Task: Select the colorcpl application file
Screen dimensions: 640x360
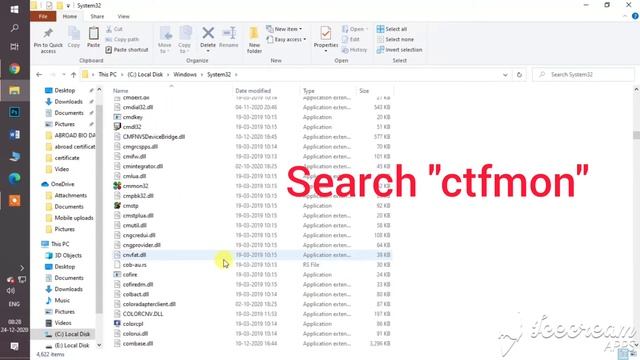Action: pos(133,324)
